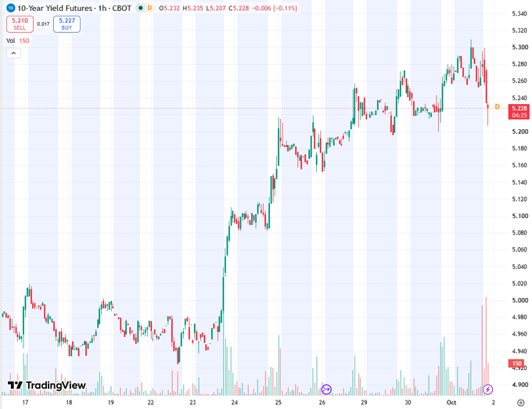Screen dimensions: 532x409
Task: Click the blue 10 symbol logo icon
Action: [x=10, y=8]
